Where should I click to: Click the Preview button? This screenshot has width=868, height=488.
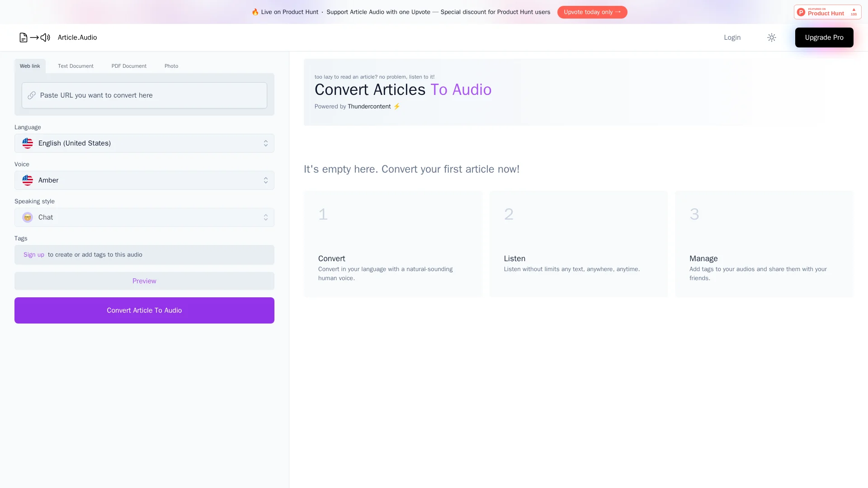click(x=144, y=281)
